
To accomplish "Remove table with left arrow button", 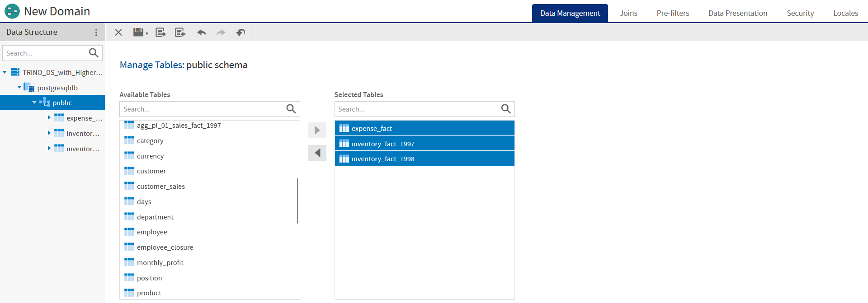I will [317, 153].
